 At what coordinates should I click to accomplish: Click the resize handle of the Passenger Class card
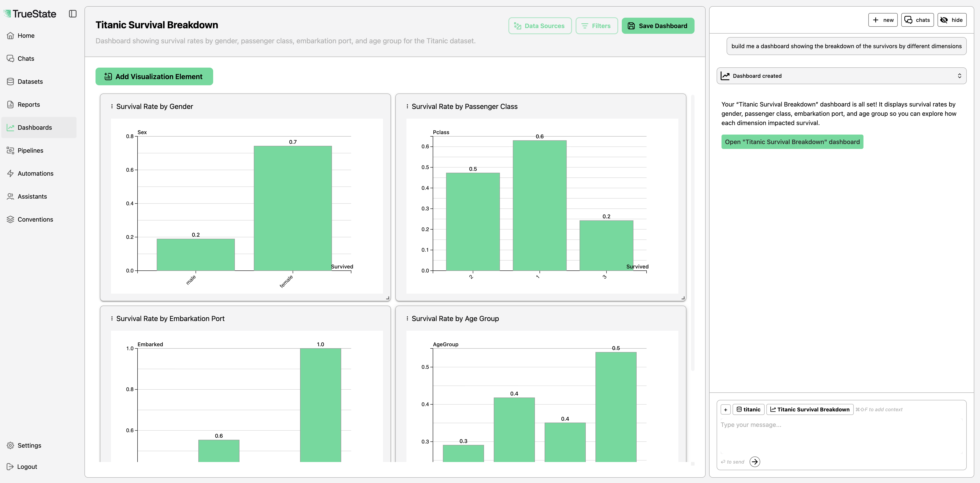tap(683, 298)
